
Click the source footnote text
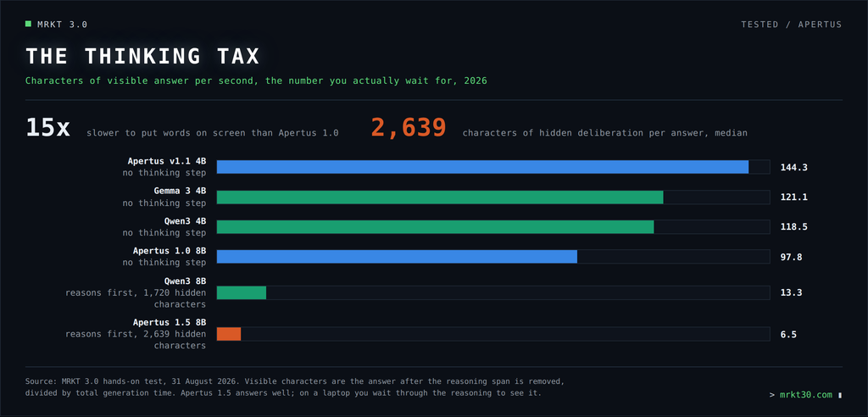pos(294,387)
